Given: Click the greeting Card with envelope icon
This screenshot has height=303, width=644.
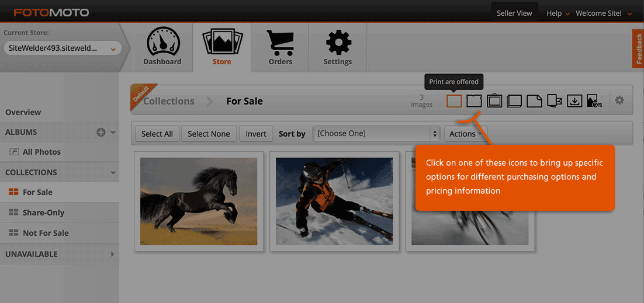Looking at the screenshot, I should click(555, 101).
